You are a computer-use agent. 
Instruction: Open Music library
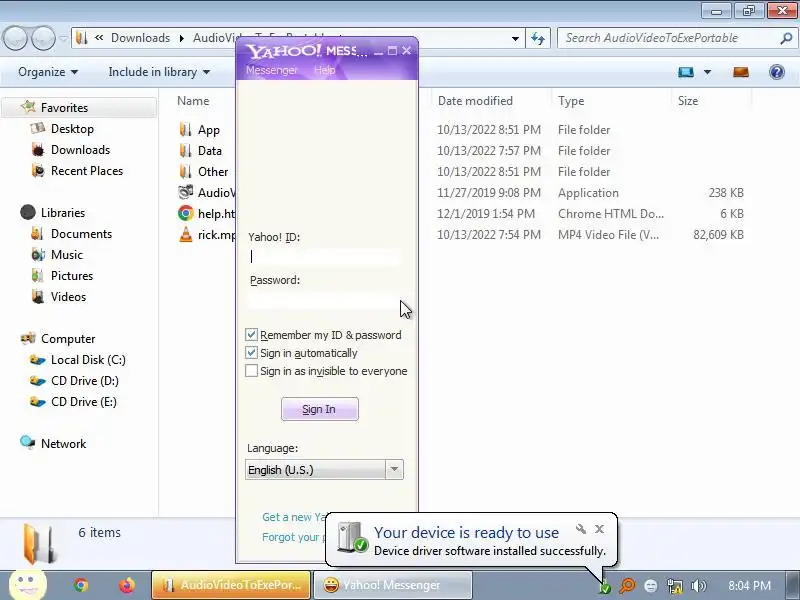click(x=66, y=254)
